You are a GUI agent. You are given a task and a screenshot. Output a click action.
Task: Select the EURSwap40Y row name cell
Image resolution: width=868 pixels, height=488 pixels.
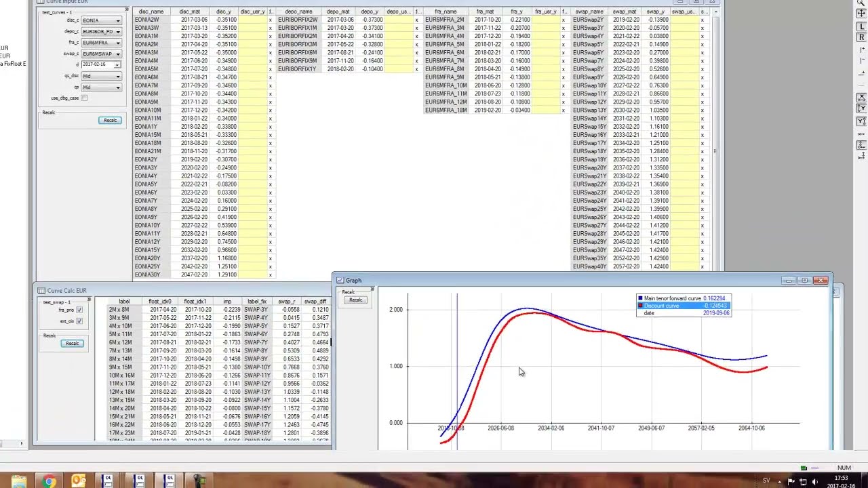pos(589,266)
